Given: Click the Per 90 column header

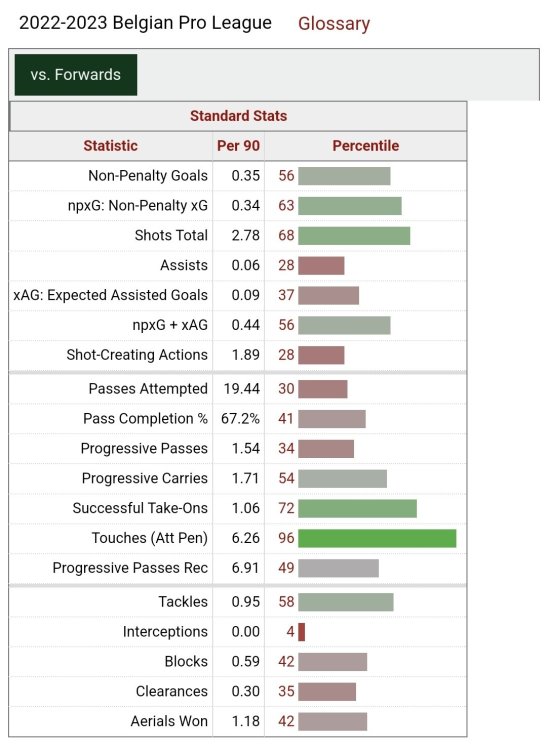Looking at the screenshot, I should click(x=238, y=145).
